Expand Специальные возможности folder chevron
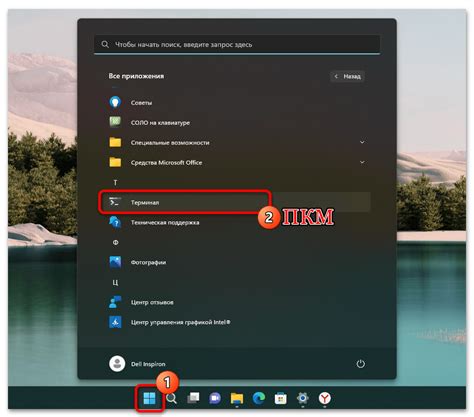Image resolution: width=474 pixels, height=417 pixels. coord(362,142)
